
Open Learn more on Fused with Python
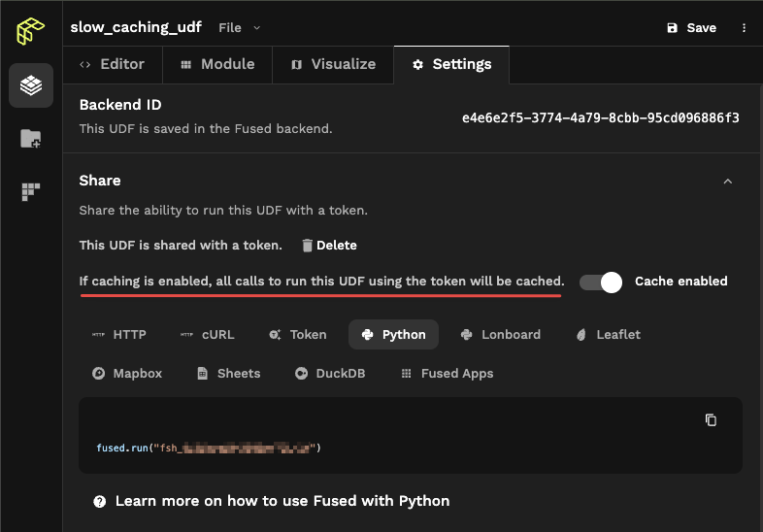point(272,501)
